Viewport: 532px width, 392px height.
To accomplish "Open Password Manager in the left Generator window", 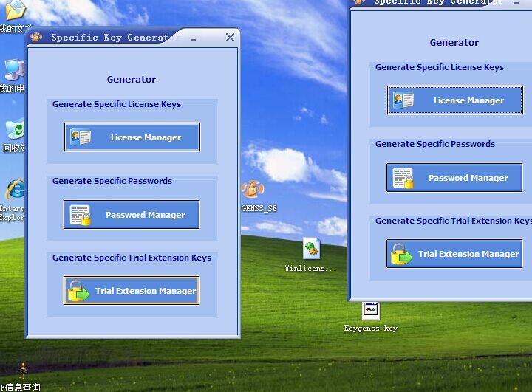I will [132, 214].
